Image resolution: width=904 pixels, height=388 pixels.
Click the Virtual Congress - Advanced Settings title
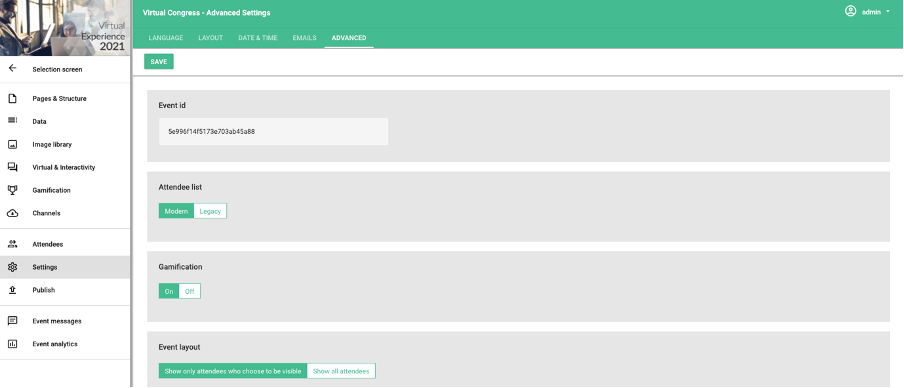206,13
